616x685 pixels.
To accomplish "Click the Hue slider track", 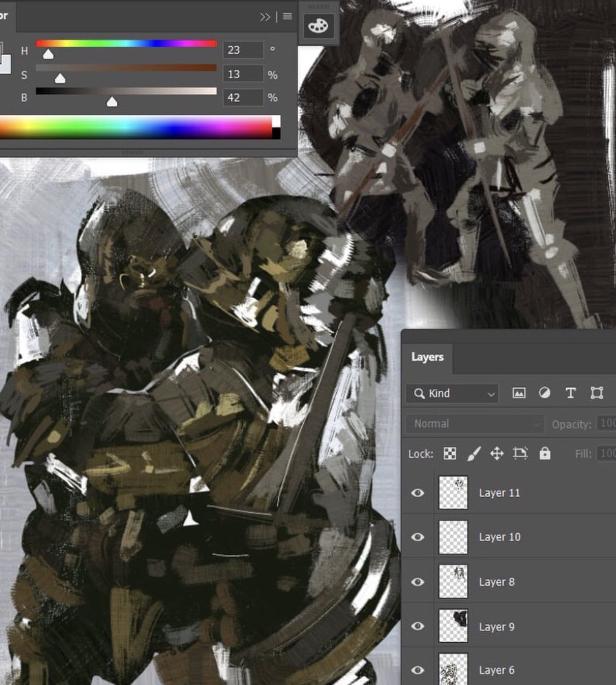I will pos(126,43).
